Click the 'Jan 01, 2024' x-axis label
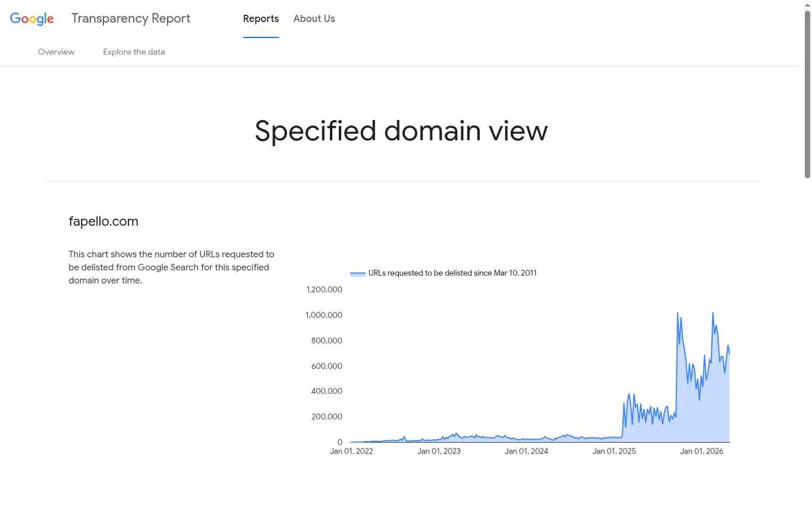Screen dimensions: 812x508 527,452
